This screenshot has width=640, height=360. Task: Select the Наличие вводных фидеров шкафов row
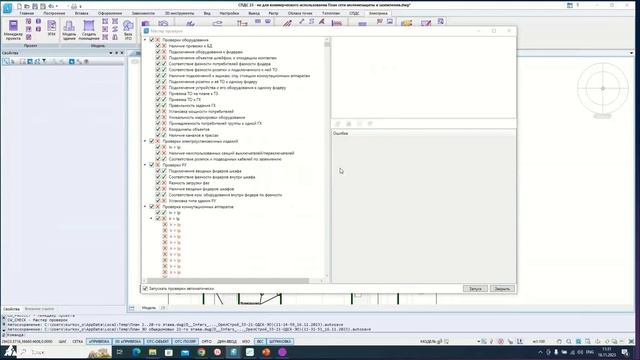coord(201,189)
